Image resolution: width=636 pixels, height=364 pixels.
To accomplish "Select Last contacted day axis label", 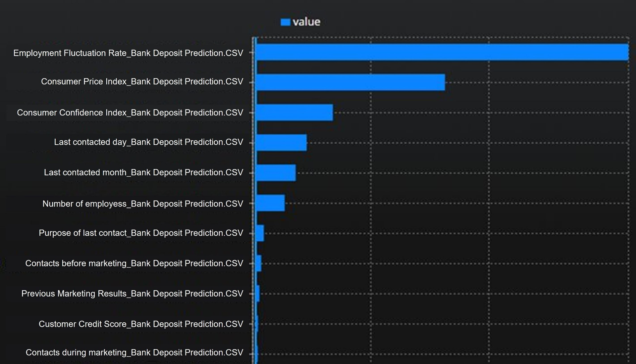I will click(x=148, y=142).
